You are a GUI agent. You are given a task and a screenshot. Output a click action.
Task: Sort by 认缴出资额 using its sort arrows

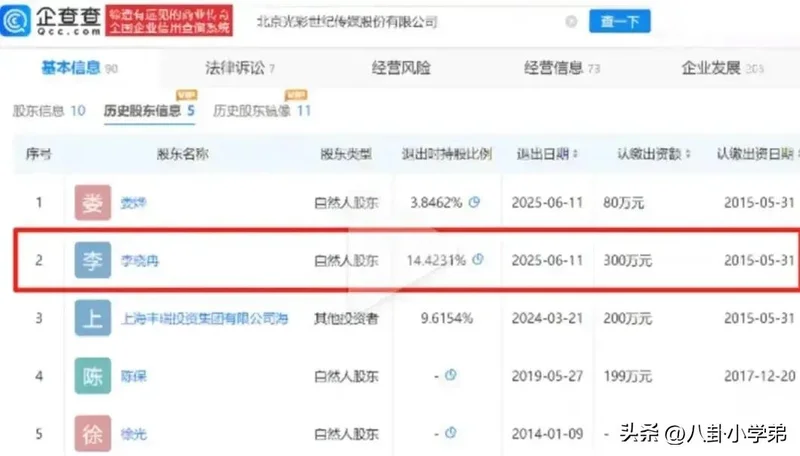[688, 154]
